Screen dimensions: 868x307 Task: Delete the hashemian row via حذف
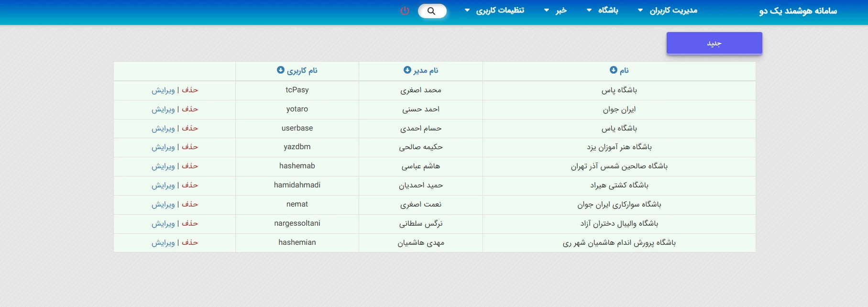[x=190, y=242]
